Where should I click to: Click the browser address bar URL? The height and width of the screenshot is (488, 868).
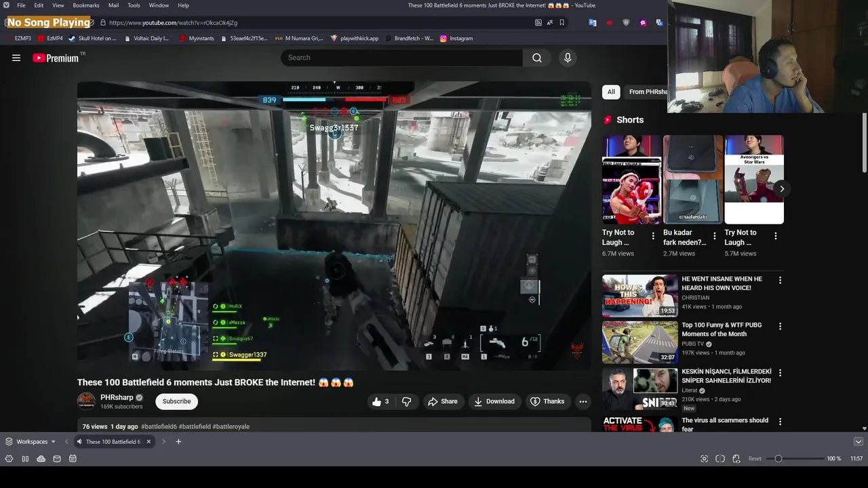tap(173, 22)
